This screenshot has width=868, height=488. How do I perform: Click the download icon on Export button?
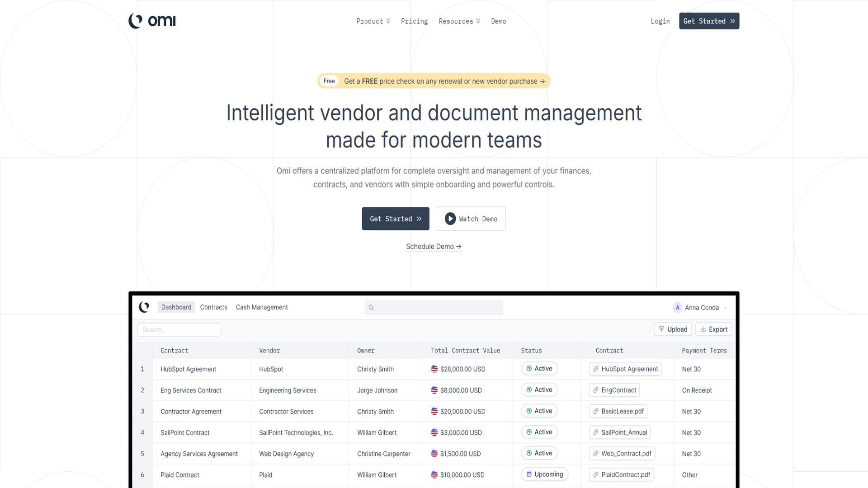tap(703, 329)
